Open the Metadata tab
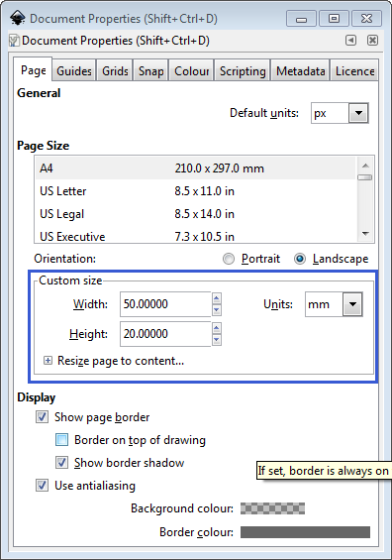This screenshot has height=560, width=392. (x=300, y=71)
